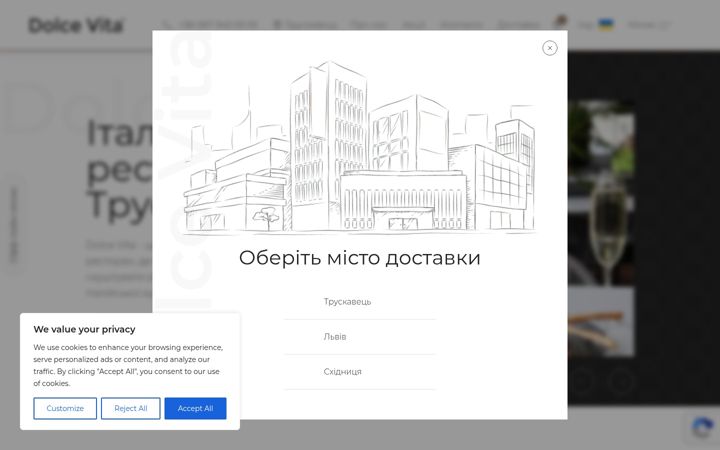Pick Східниця as delivery city

[x=360, y=372]
